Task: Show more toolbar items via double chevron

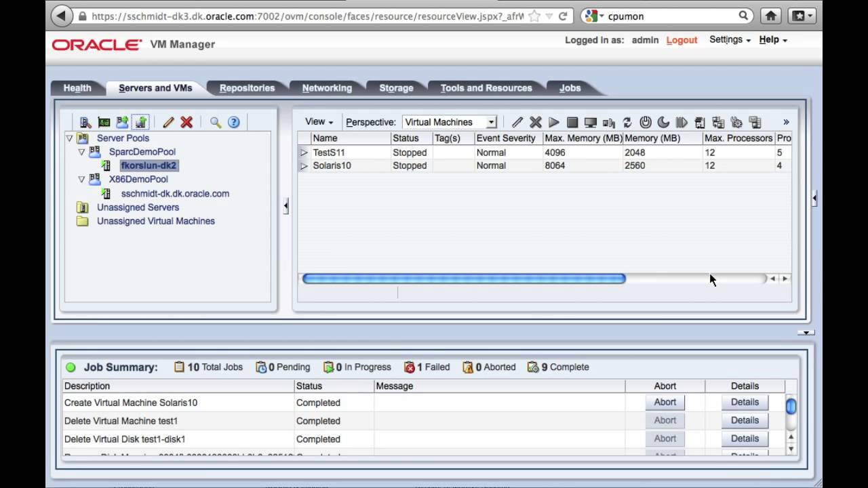Action: [x=786, y=122]
